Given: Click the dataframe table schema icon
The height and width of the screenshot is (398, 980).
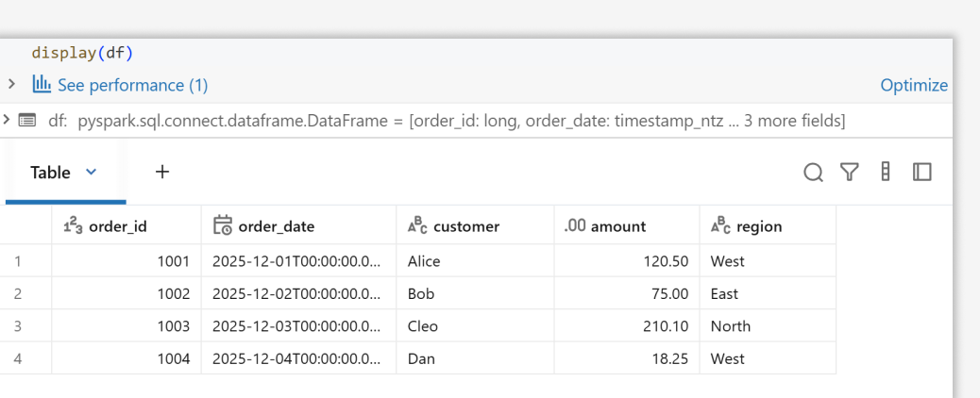Looking at the screenshot, I should click(26, 121).
